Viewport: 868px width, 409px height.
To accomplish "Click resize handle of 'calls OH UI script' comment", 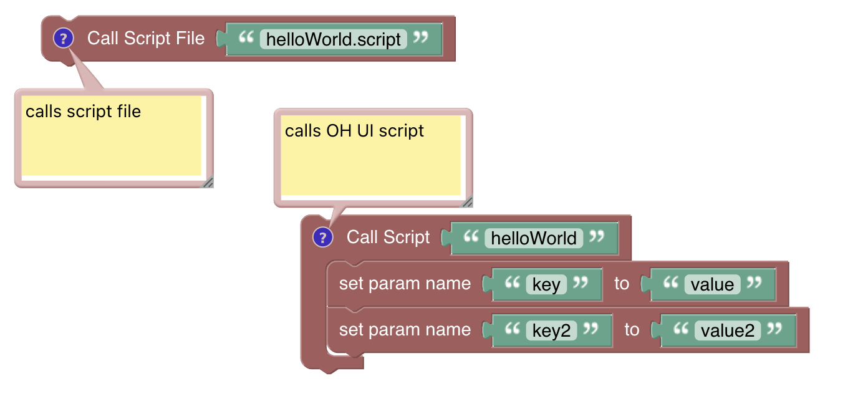I will coord(466,201).
